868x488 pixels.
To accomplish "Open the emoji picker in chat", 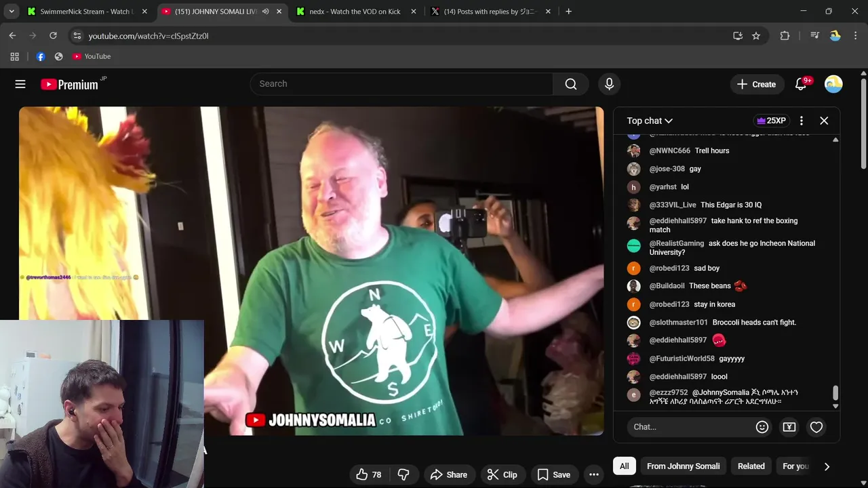I will point(762,427).
